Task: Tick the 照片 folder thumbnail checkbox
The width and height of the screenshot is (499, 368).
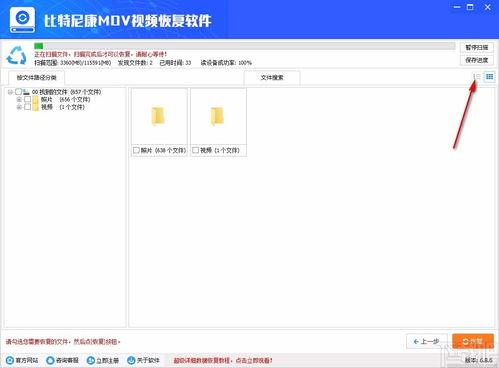Action: [x=136, y=150]
